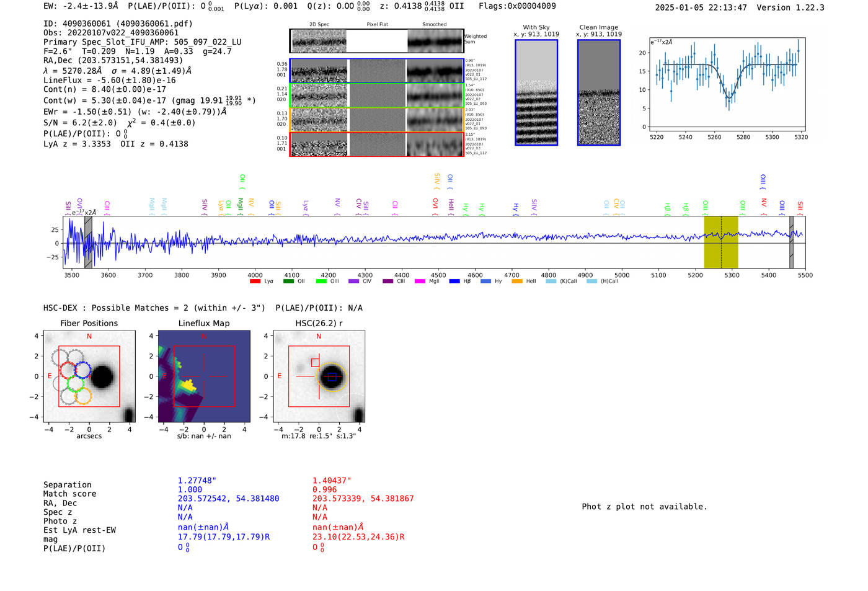Select the Fiber Positions image panel
The width and height of the screenshot is (868, 591).
(x=89, y=376)
